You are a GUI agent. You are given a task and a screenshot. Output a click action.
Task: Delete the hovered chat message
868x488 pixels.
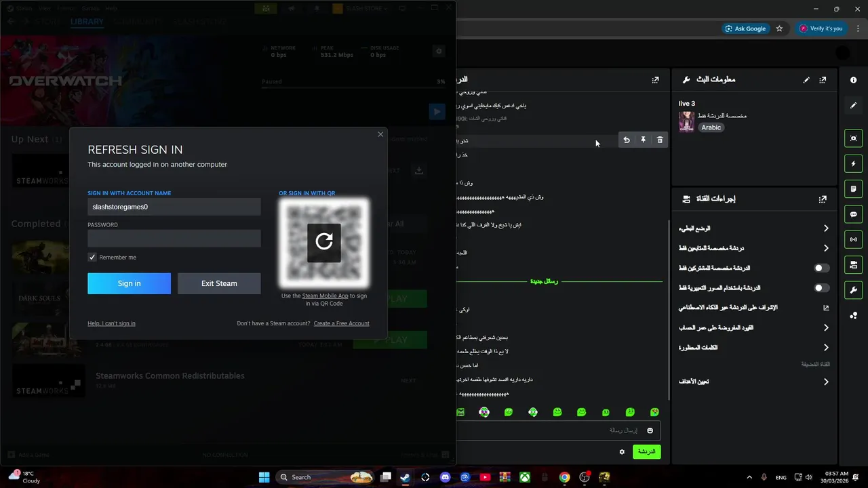pyautogui.click(x=660, y=140)
